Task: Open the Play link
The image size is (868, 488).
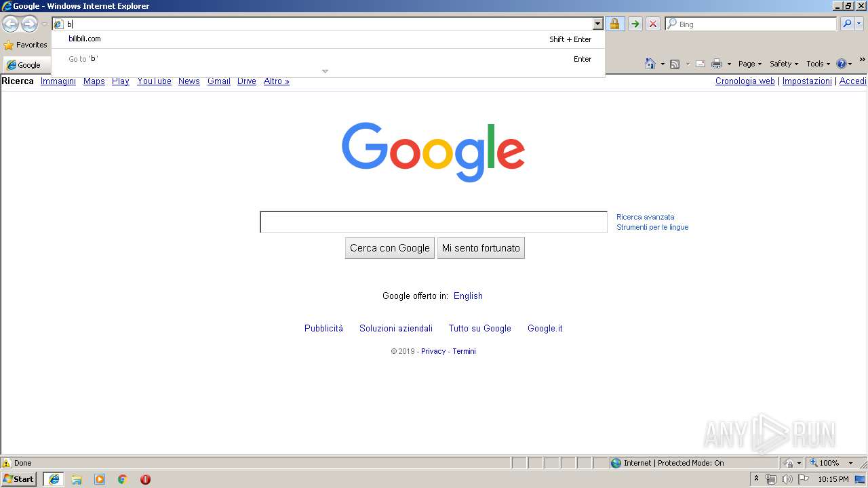Action: 121,81
